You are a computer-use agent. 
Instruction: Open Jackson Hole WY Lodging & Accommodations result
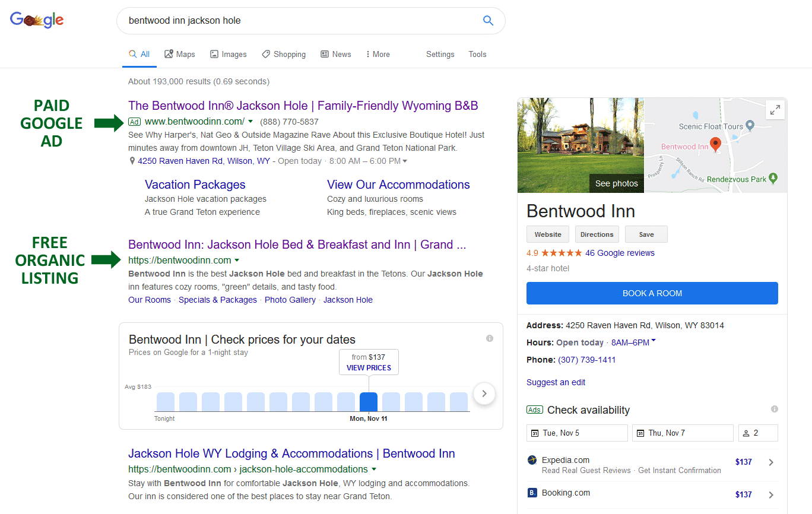pyautogui.click(x=291, y=453)
